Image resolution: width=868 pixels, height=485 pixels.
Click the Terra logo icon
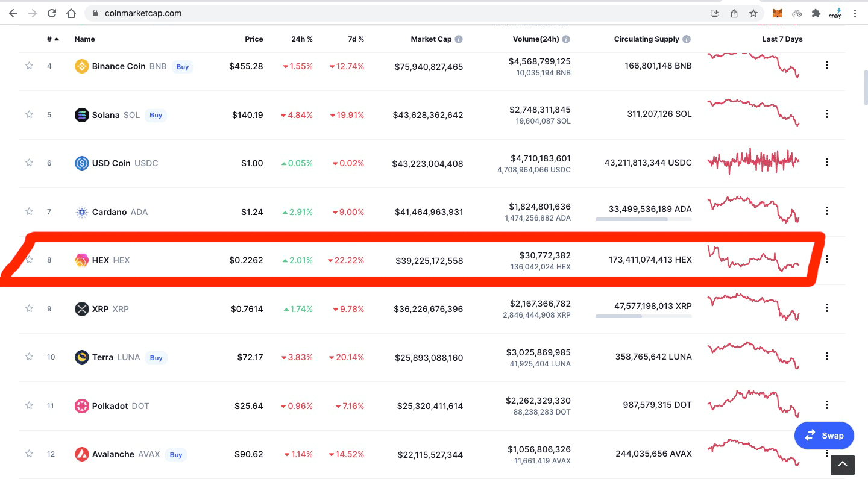[81, 357]
